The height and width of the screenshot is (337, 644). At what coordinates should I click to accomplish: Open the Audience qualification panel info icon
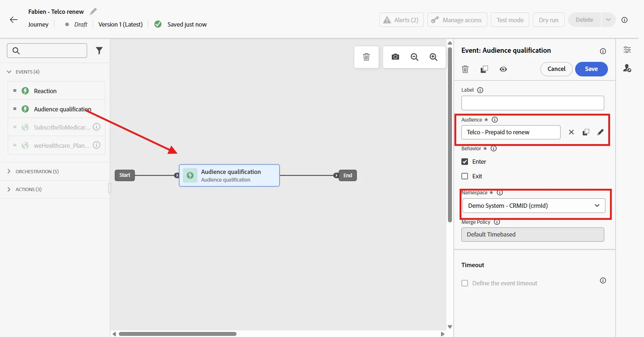tap(603, 51)
